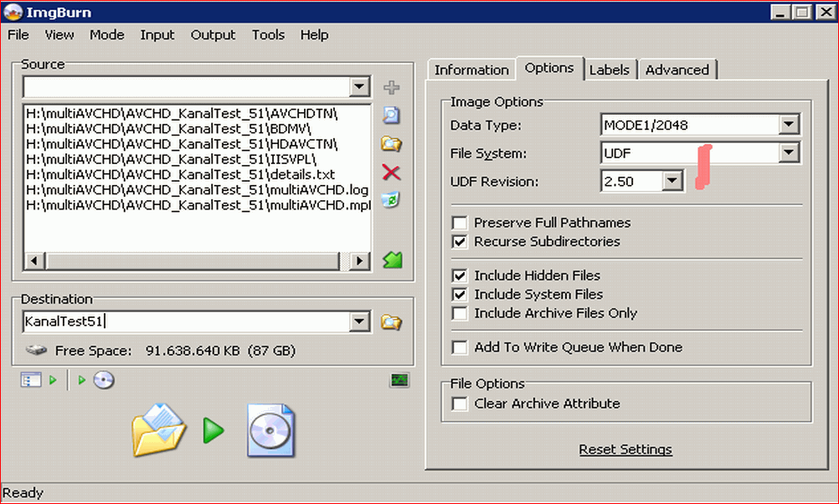
Task: Click the green calculate size icon
Action: (391, 260)
